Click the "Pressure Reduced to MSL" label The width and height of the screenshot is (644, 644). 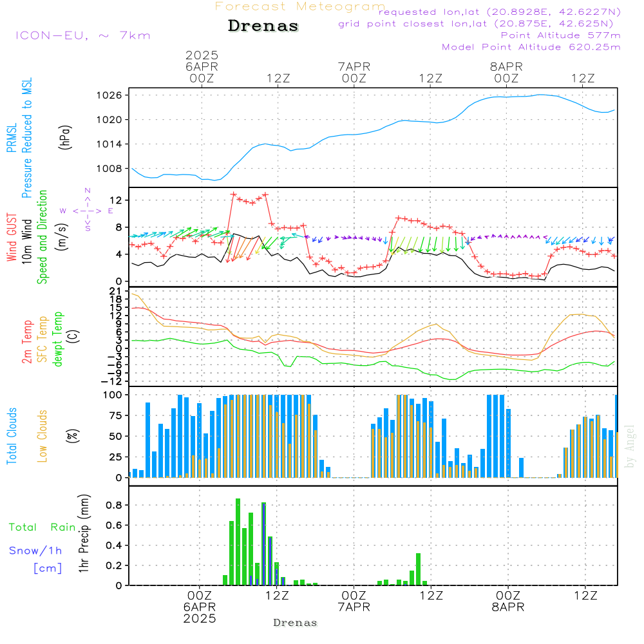(x=26, y=138)
